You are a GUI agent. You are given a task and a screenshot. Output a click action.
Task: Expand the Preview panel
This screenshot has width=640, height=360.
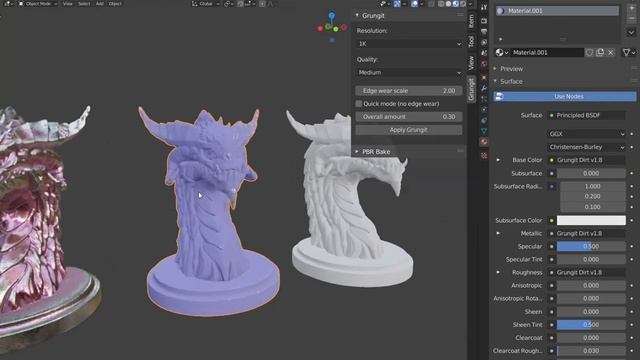click(495, 69)
